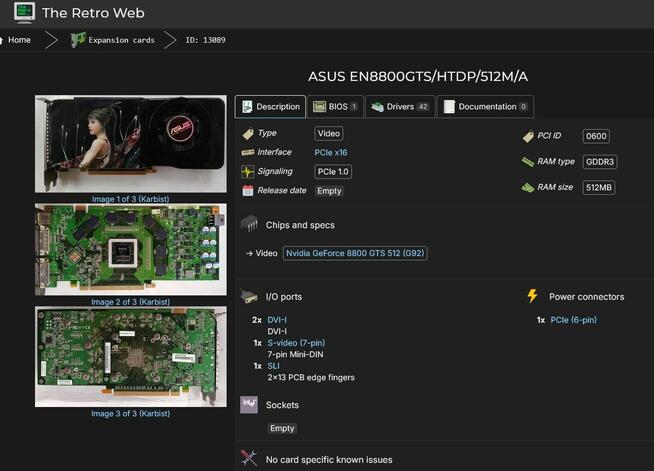Click the Empty value under Sockets
This screenshot has height=471, width=654.
(x=282, y=428)
